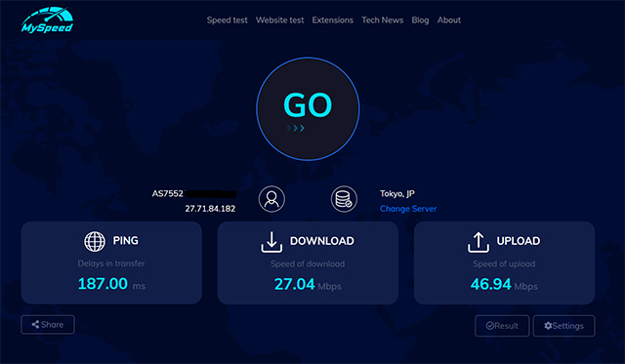The image size is (625, 364).
Task: Click the AS7552 provider label
Action: click(167, 194)
